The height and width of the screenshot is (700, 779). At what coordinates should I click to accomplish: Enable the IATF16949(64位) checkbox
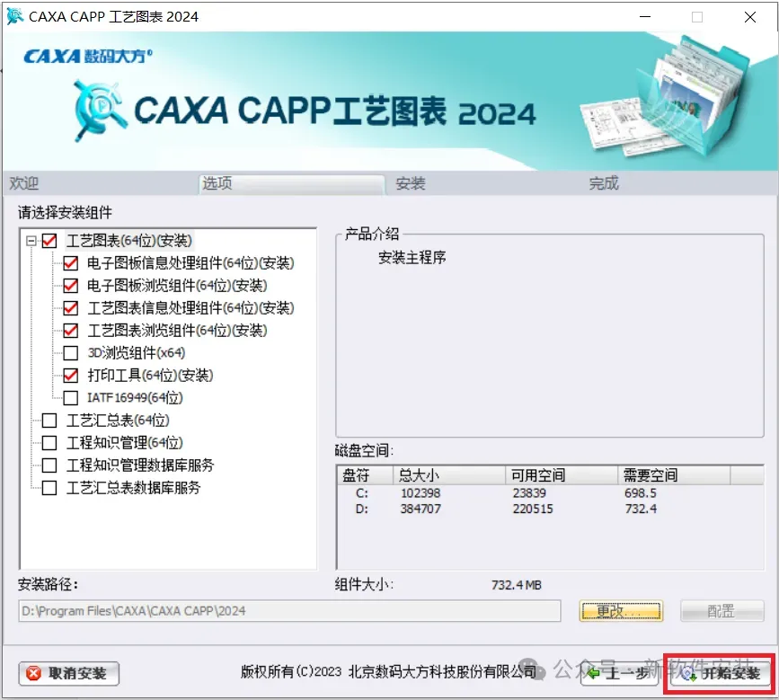(71, 397)
